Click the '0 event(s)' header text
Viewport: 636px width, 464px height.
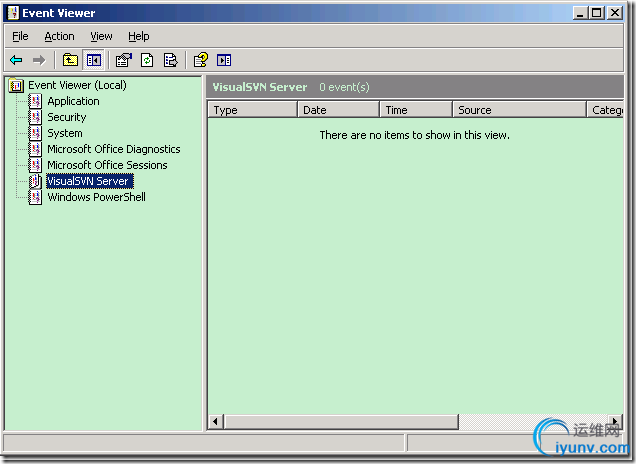coord(344,87)
